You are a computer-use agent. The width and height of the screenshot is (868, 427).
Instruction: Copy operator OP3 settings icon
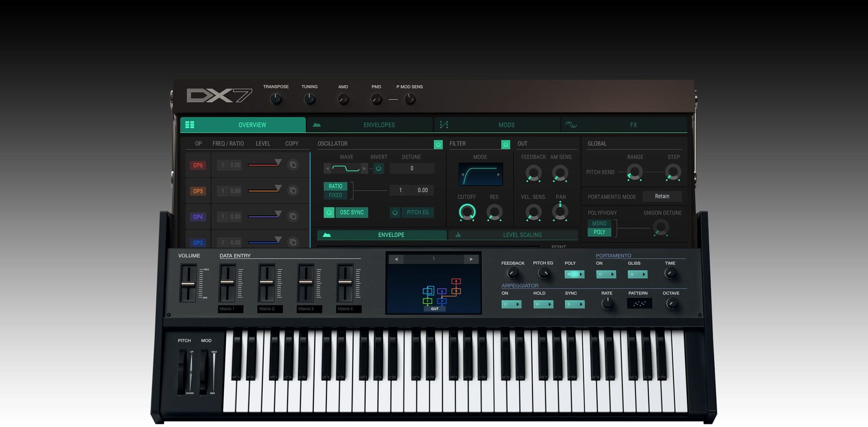(293, 242)
